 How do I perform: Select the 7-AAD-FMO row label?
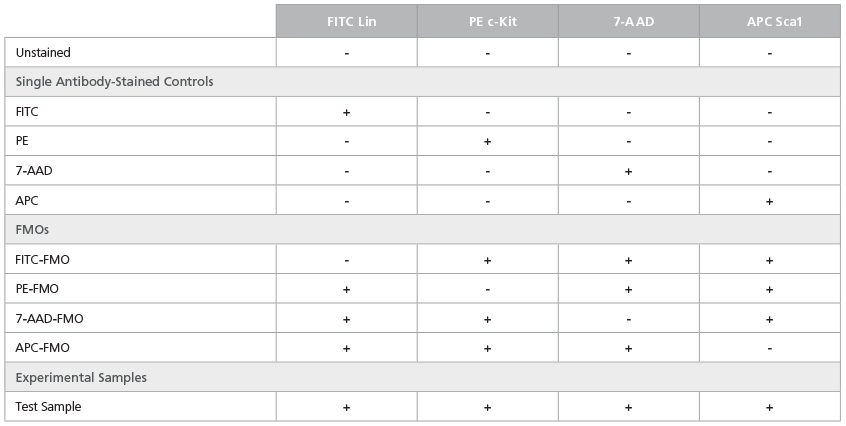click(49, 319)
